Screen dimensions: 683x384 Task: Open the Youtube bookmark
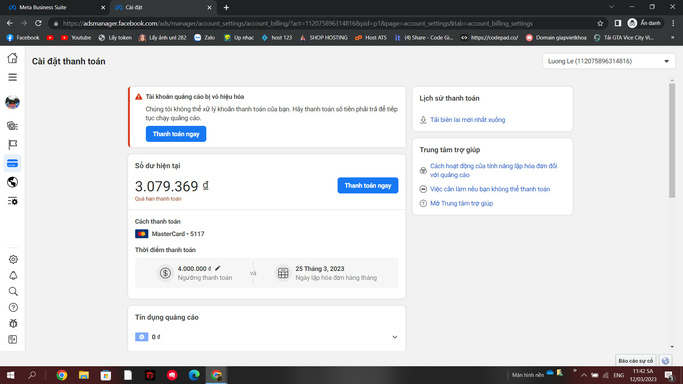coord(76,38)
